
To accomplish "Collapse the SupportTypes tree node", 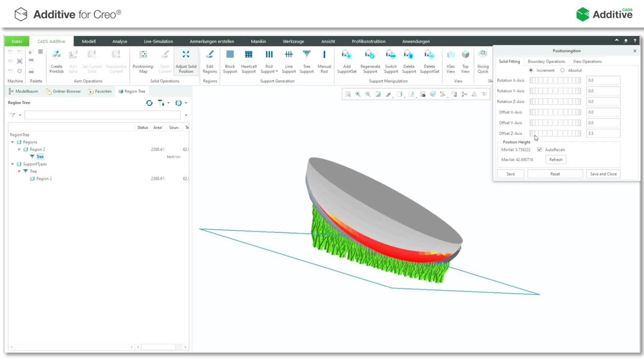I will [13, 164].
